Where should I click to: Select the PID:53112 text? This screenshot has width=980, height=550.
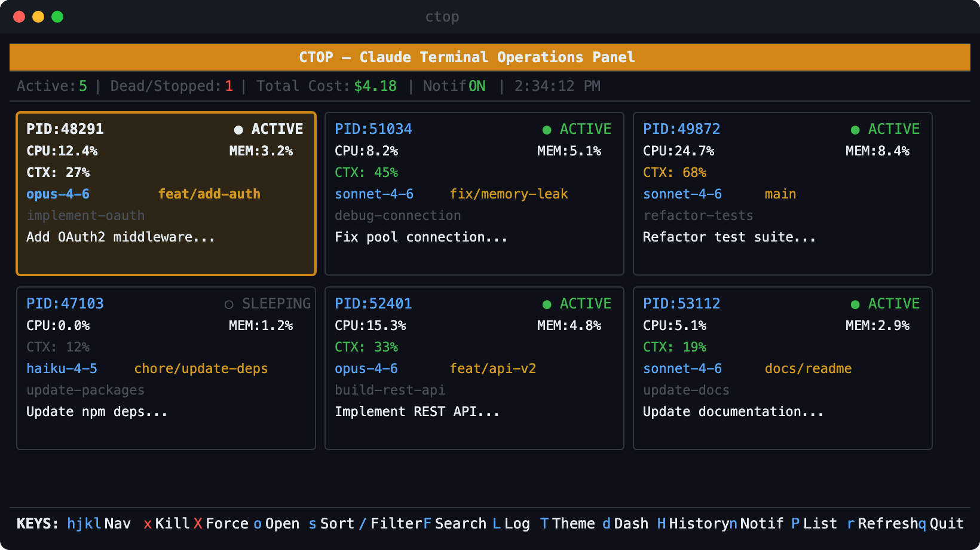[682, 304]
